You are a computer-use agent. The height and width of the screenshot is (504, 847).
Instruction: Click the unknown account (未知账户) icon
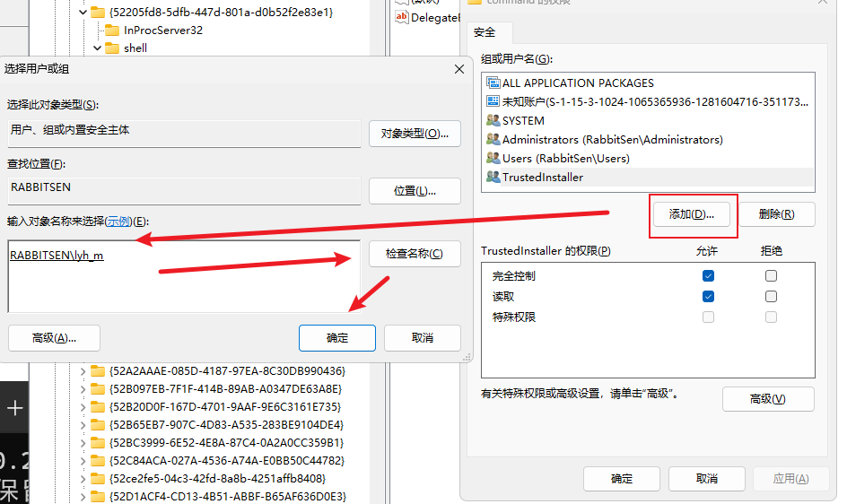tap(493, 101)
